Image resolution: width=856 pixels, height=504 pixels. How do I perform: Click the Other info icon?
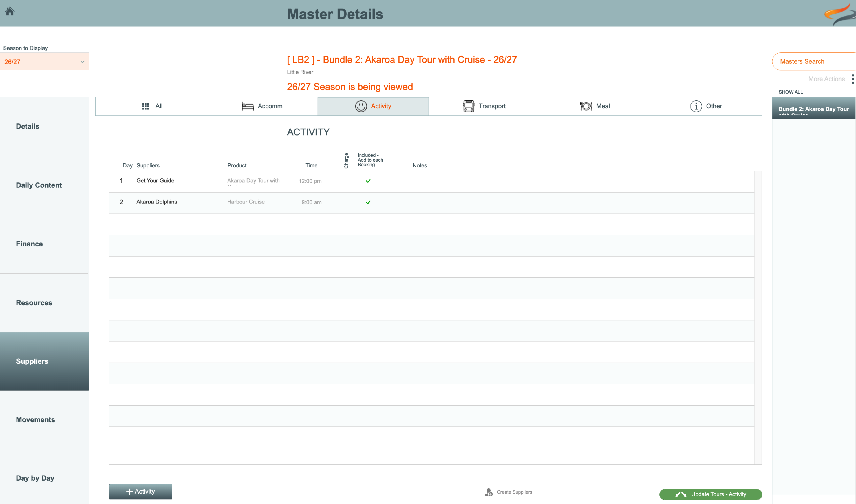click(696, 106)
